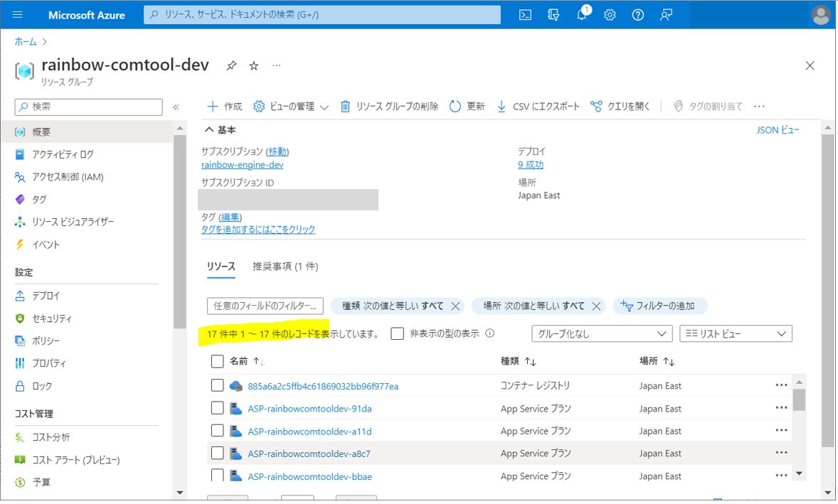Screen dimensions: 838x504
Task: Pin the resource group to dashboard
Action: 231,65
